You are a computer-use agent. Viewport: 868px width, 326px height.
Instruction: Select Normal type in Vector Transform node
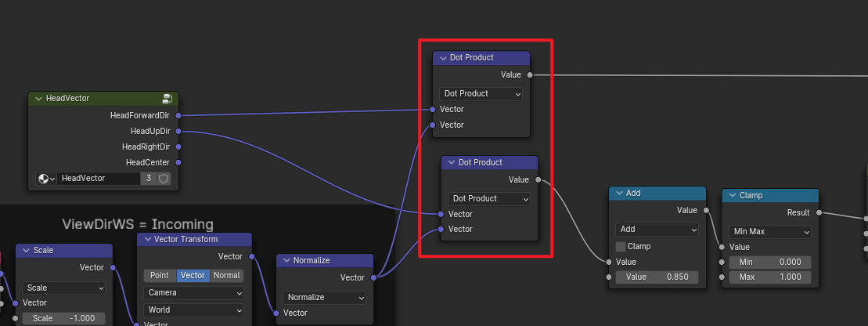coord(227,275)
